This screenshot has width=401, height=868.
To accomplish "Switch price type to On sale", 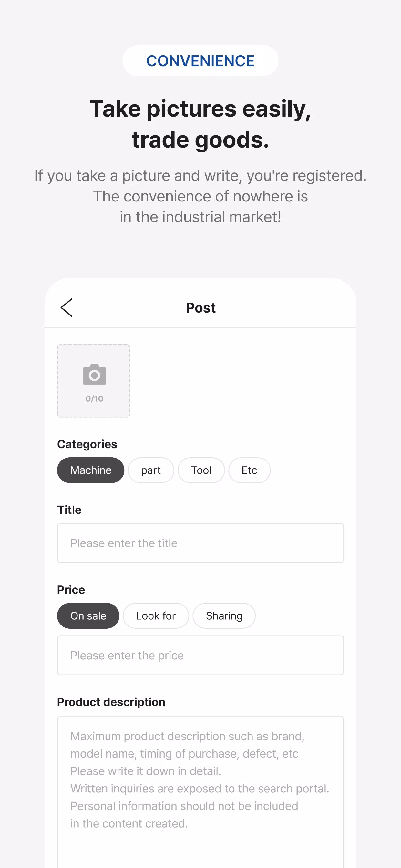I will pos(88,615).
